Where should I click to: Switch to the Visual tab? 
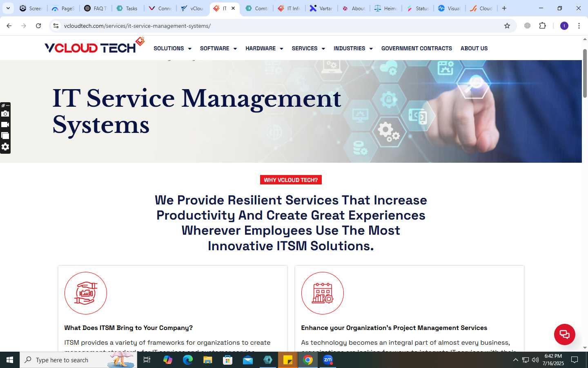pyautogui.click(x=450, y=8)
